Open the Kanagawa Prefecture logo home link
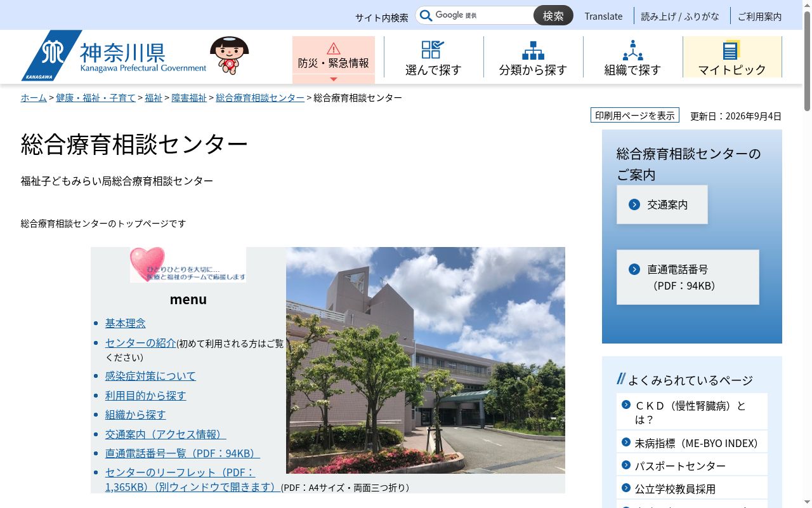Screen dimensions: 812x508 point(114,56)
